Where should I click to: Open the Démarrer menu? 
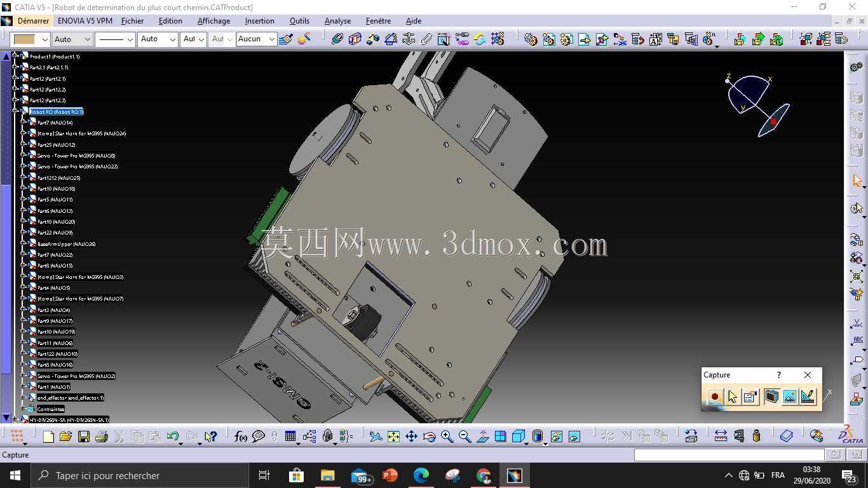33,21
